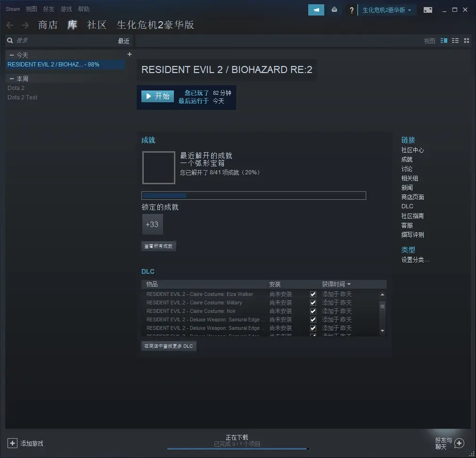Click the 82 分钟 playtime text
Image resolution: width=476 pixels, height=458 pixels.
pos(222,93)
